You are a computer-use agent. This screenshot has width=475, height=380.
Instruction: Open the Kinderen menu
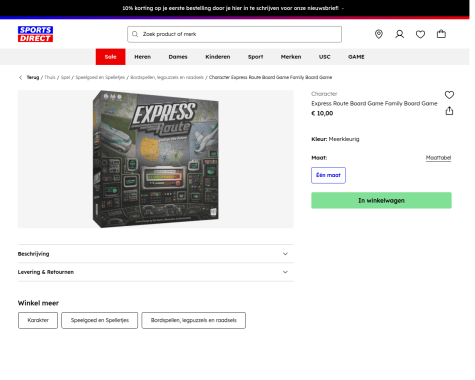point(218,57)
